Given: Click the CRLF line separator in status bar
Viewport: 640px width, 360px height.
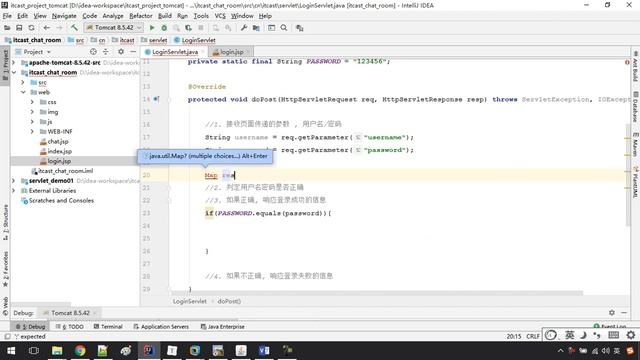Looking at the screenshot, I should point(533,336).
